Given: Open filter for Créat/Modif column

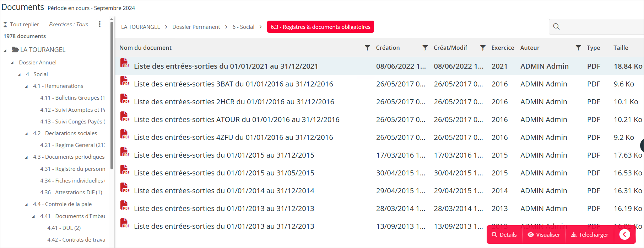Looking at the screenshot, I should pos(483,48).
